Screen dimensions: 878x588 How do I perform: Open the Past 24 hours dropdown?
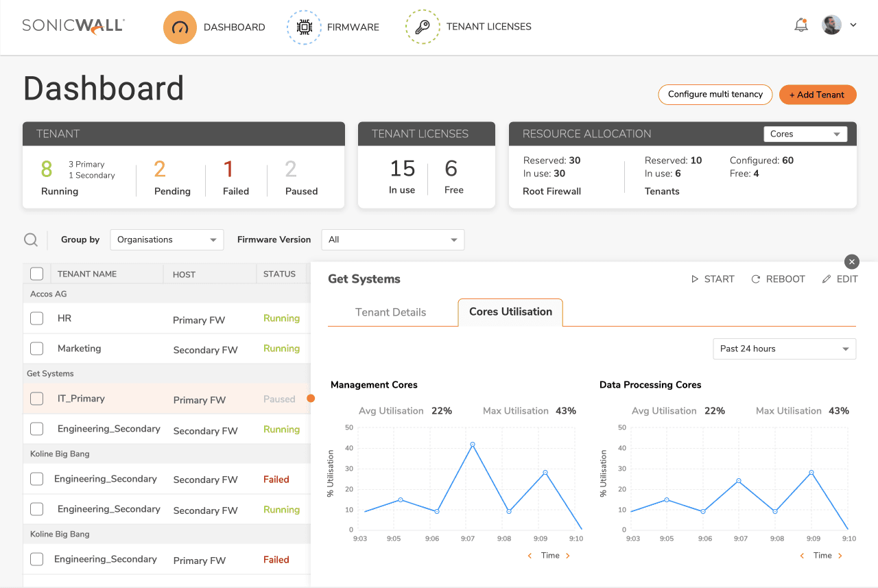785,349
